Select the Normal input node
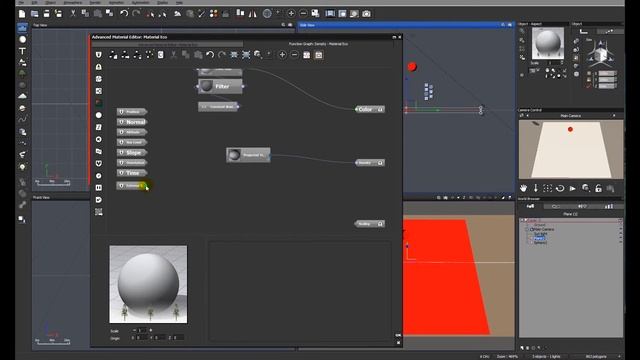The image size is (640, 360). click(132, 122)
